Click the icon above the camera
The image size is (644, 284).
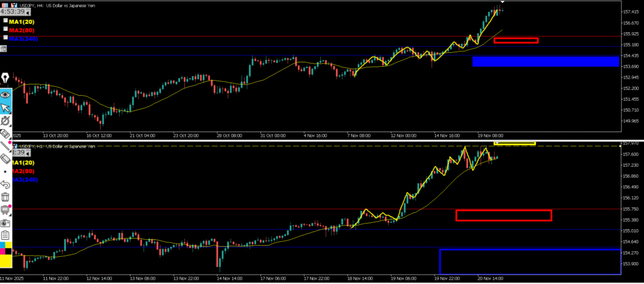(5, 210)
